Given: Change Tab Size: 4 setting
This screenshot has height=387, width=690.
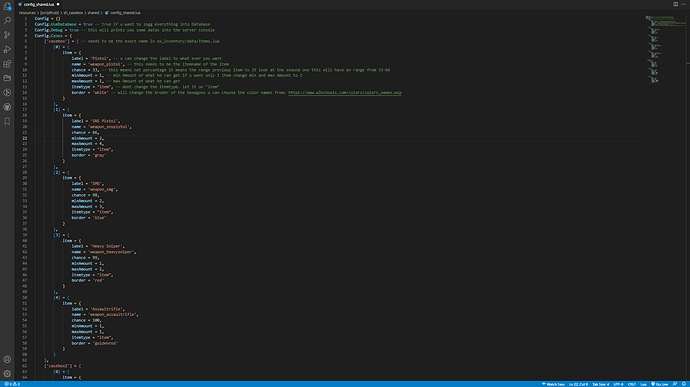Looking at the screenshot, I should [x=601, y=384].
